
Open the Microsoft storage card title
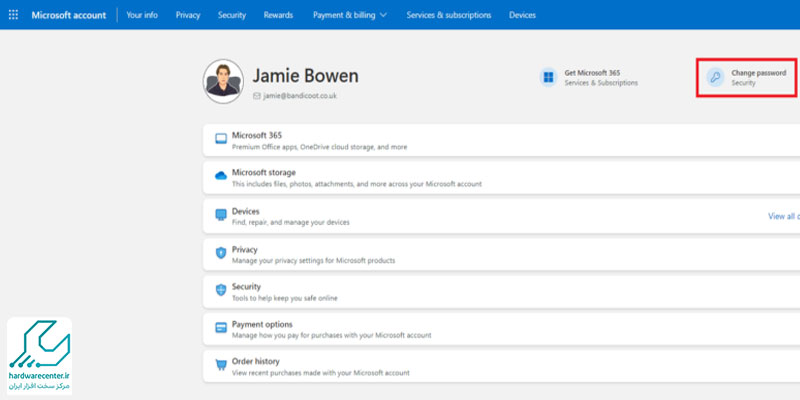click(x=264, y=173)
